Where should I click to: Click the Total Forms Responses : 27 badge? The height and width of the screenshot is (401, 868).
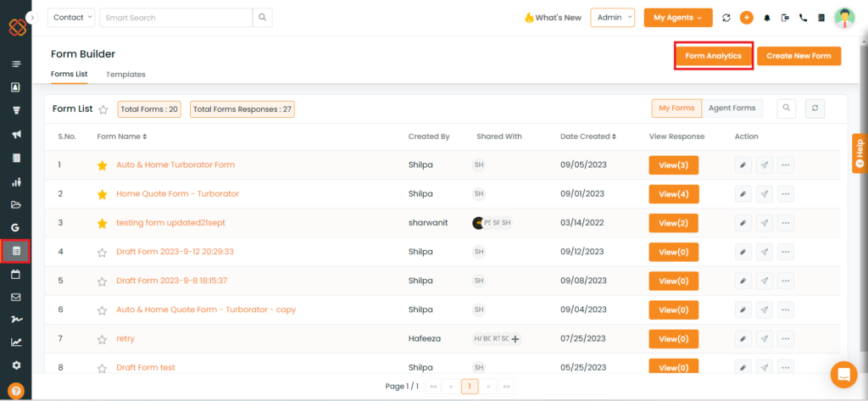[x=242, y=109]
